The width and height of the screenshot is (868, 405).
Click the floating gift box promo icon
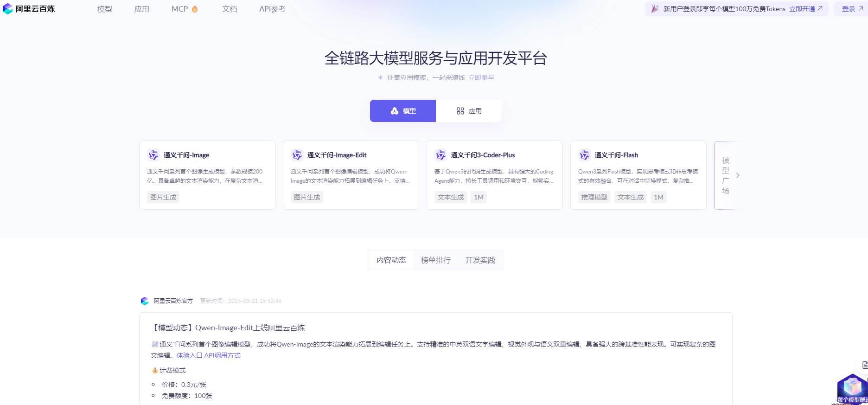852,389
